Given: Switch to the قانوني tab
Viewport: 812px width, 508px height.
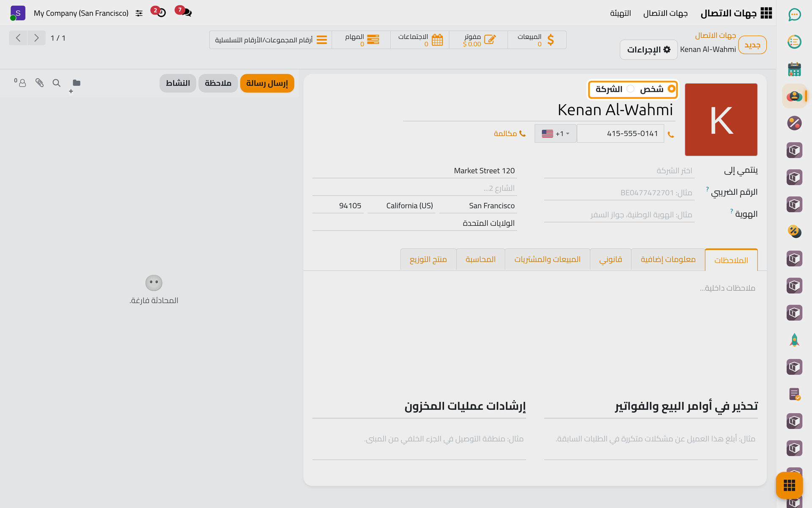Looking at the screenshot, I should (x=610, y=260).
